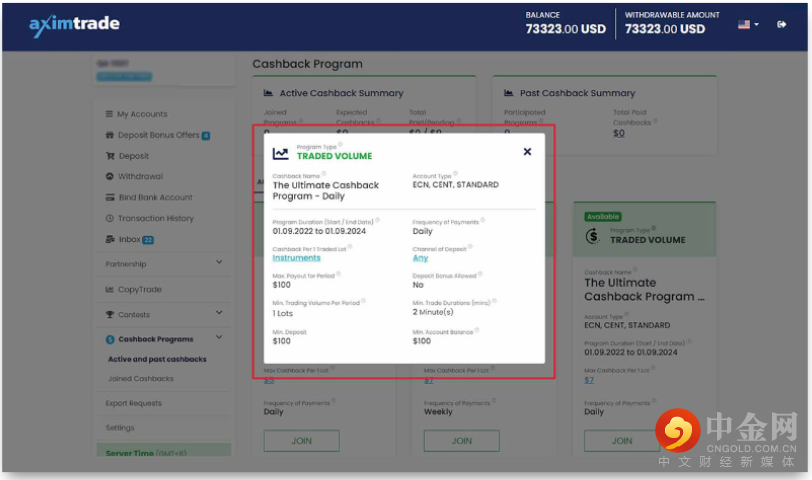Open the language flag dropdown

point(748,24)
